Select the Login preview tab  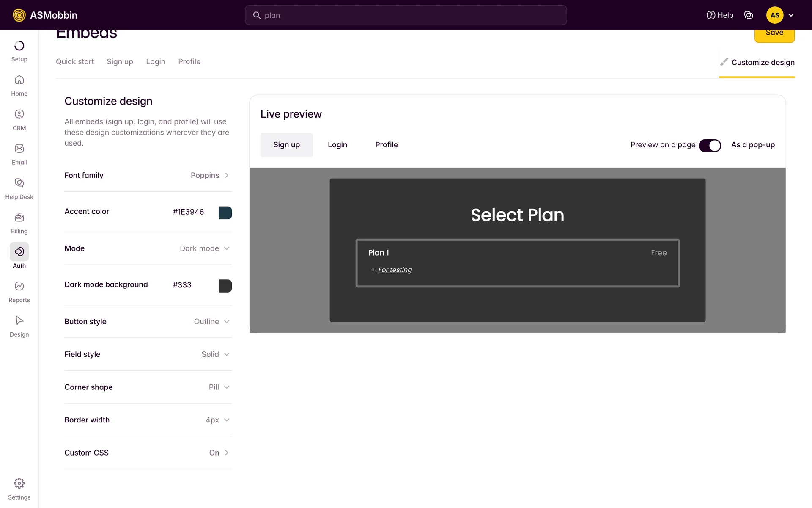[x=337, y=145]
